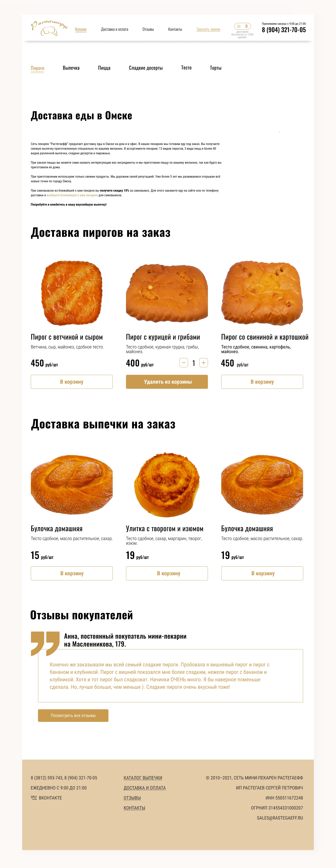
Task: Switch to the Выпечка category tab
Action: tap(71, 68)
